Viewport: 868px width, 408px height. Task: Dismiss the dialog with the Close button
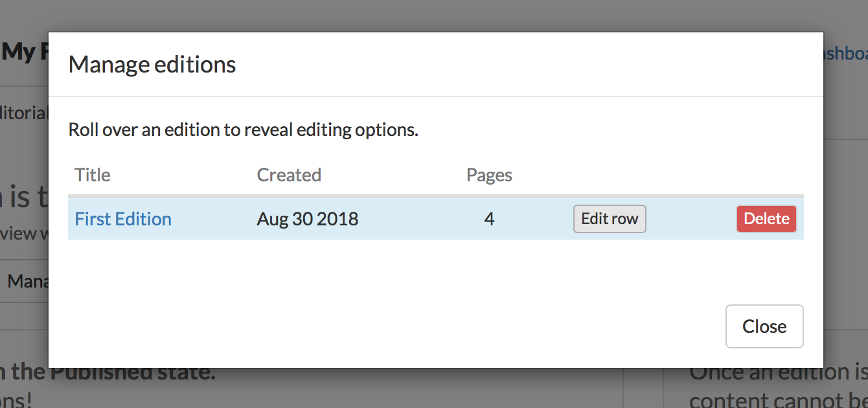point(764,326)
